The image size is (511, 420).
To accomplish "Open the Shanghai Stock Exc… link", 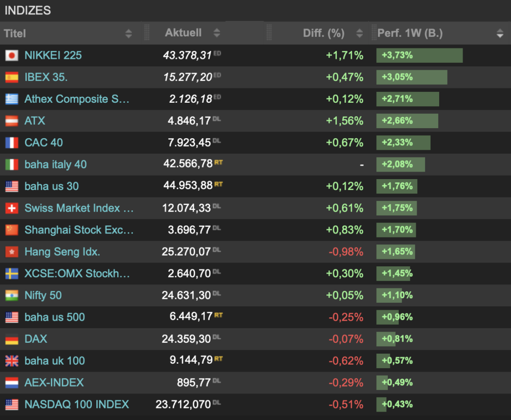I will tap(79, 230).
